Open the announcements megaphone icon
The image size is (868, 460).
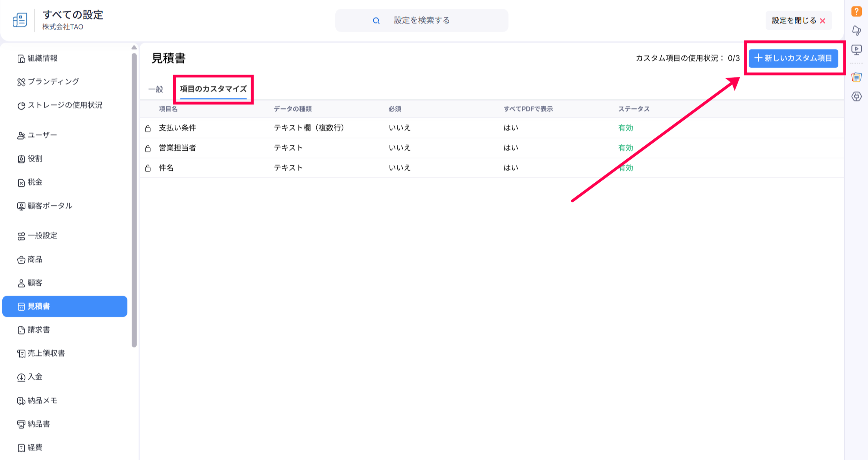[x=856, y=30]
